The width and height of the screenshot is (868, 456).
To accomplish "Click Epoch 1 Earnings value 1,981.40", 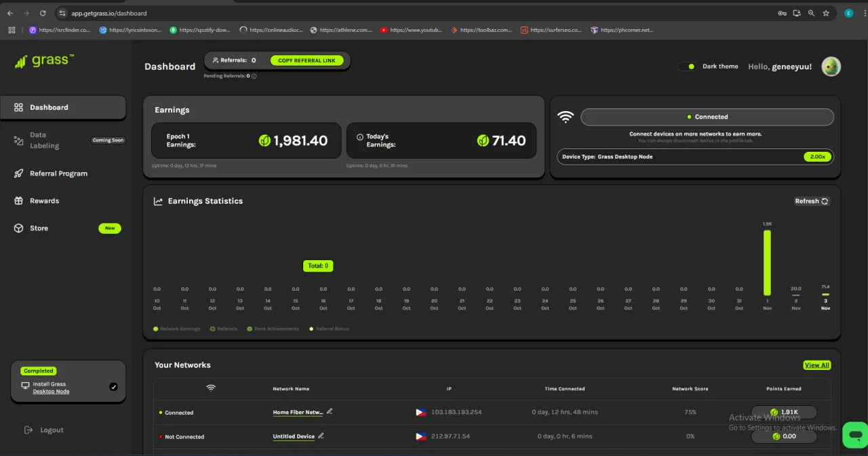I will coord(300,140).
